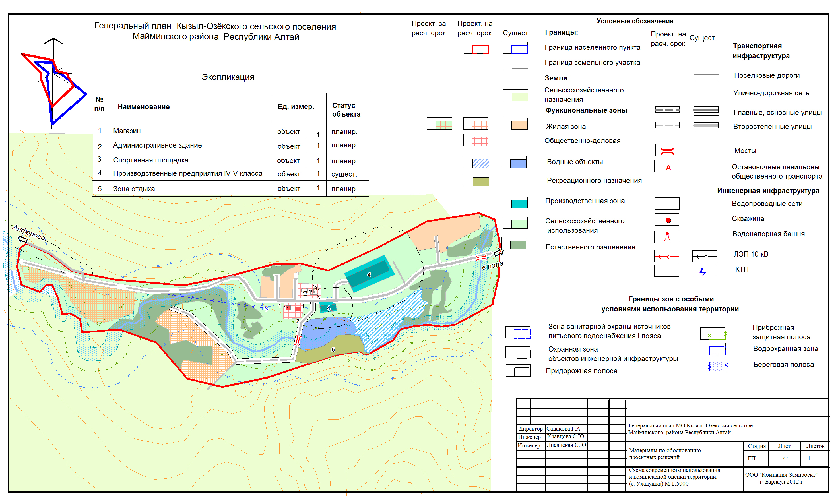Click the Скважина red dot symbol
This screenshot has width=840, height=504.
pyautogui.click(x=667, y=220)
